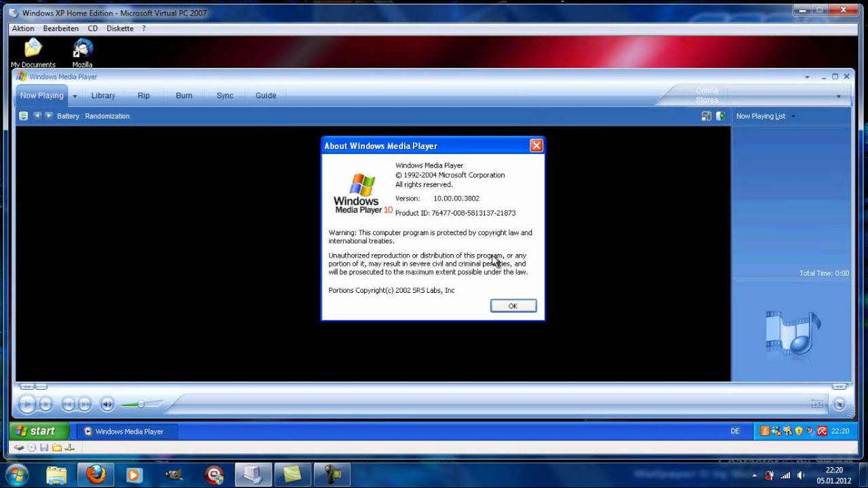Open the ? help menu in Virtual PC
The width and height of the screenshot is (868, 488).
[144, 28]
